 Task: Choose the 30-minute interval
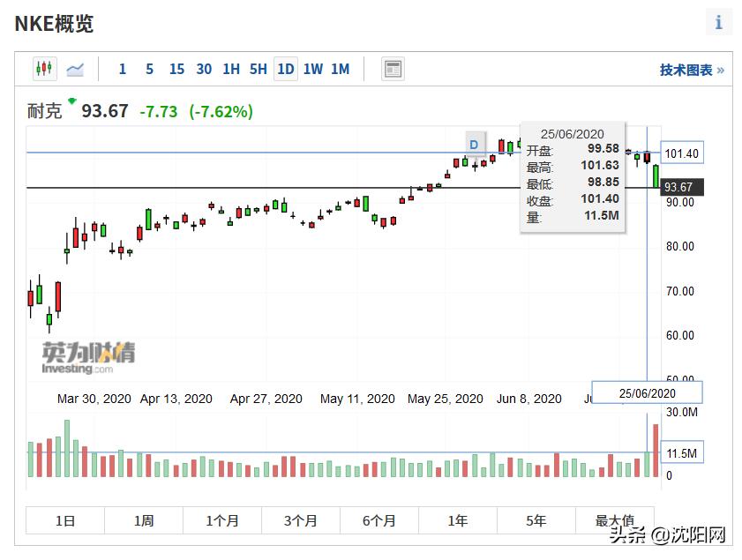(204, 69)
